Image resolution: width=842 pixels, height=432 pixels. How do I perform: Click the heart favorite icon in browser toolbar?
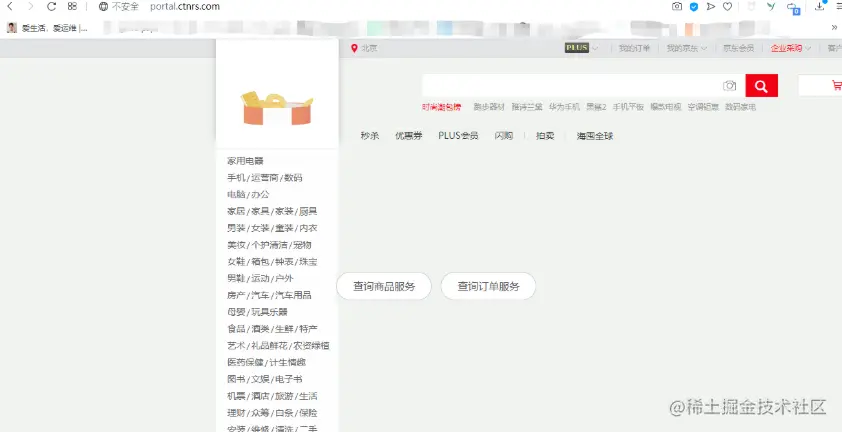coord(727,6)
